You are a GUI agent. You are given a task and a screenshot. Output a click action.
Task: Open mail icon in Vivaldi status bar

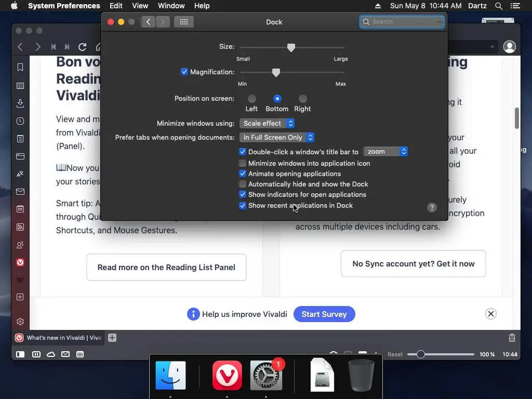(x=65, y=354)
